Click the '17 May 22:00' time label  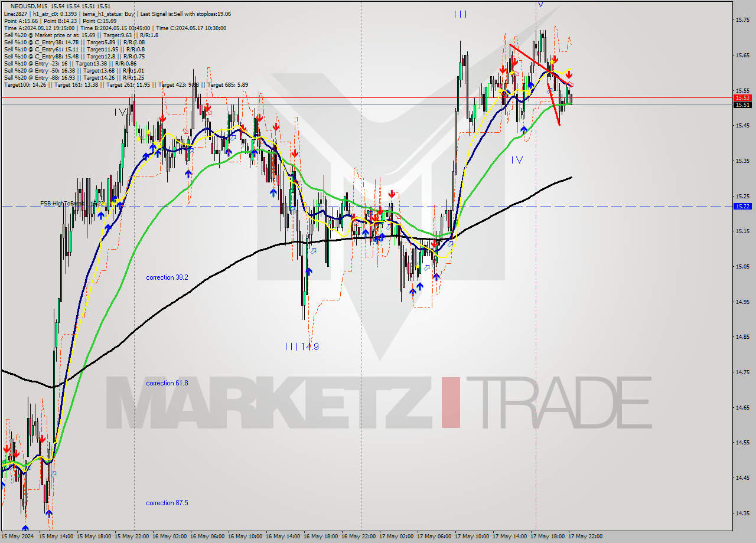click(585, 537)
